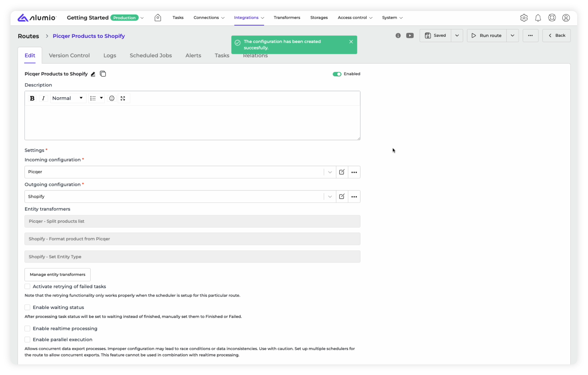Toggle the route Enabled switch

(337, 74)
